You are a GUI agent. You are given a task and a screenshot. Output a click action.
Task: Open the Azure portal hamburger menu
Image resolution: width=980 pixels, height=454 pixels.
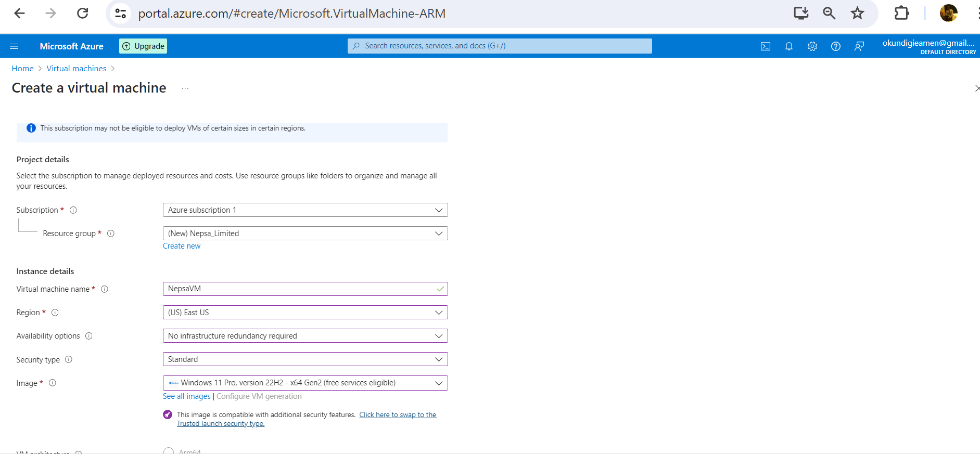click(14, 46)
